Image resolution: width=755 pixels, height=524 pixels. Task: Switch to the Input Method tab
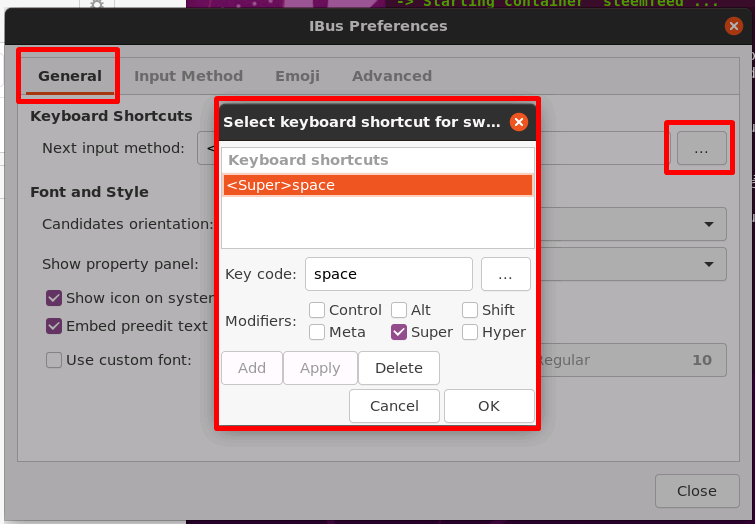point(188,76)
